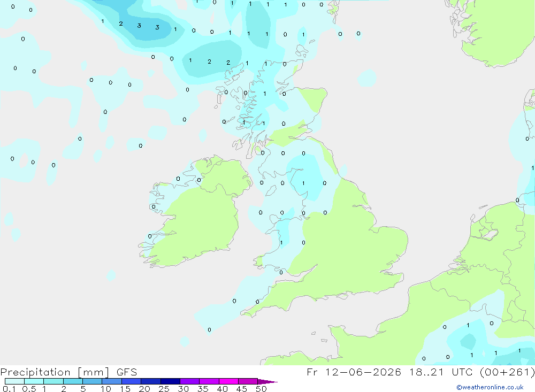Click the '0.5' legend label
This screenshot has height=392, width=535.
click(x=29, y=389)
